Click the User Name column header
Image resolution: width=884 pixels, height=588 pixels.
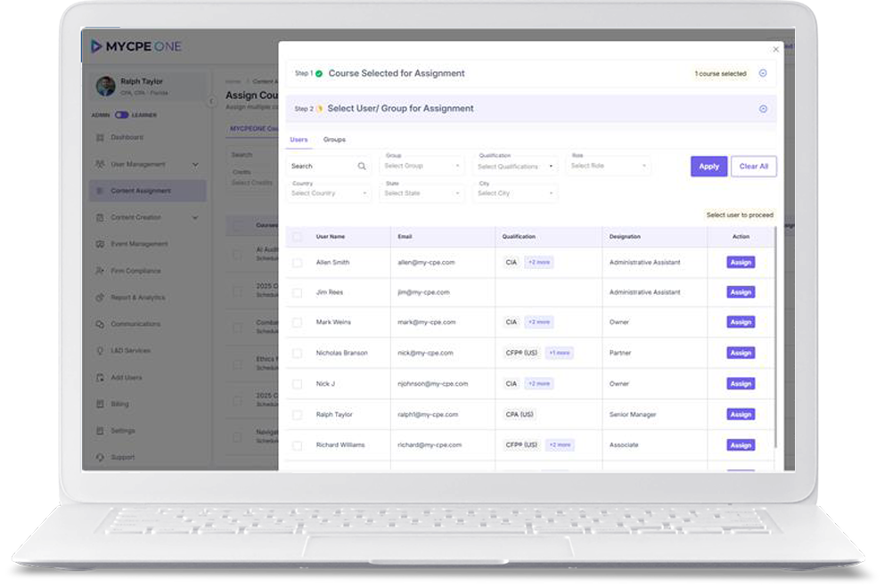click(331, 237)
